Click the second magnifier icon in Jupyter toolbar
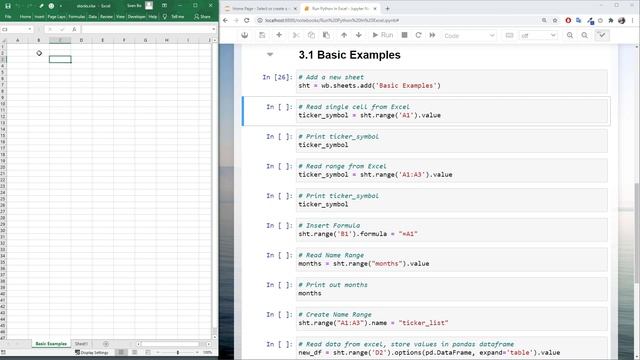 click(584, 36)
